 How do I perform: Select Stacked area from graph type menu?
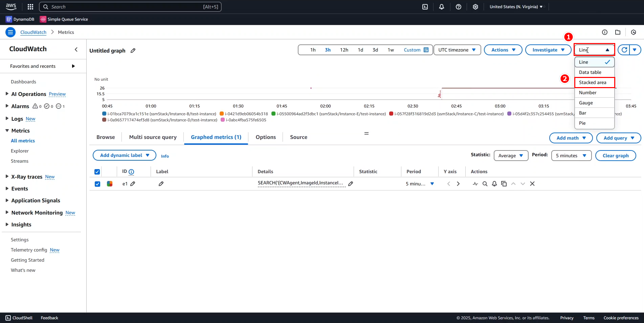[x=594, y=82]
